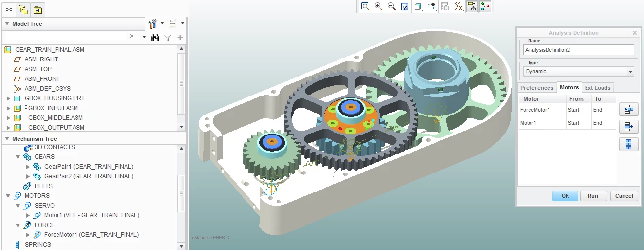This screenshot has width=644, height=250.
Task: Open the Saved Orientations icon
Action: (432, 6)
